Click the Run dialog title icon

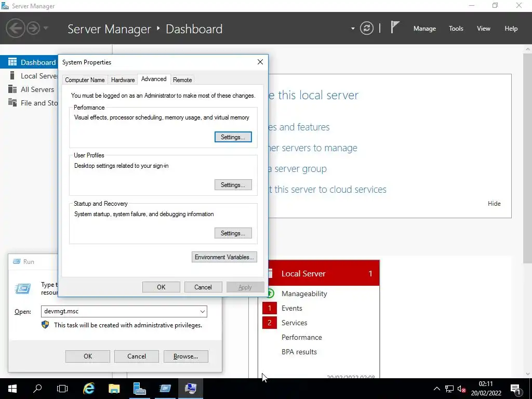pyautogui.click(x=17, y=261)
